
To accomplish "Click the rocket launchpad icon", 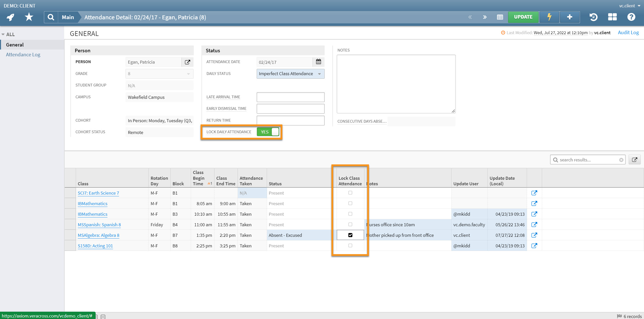I will coord(11,17).
